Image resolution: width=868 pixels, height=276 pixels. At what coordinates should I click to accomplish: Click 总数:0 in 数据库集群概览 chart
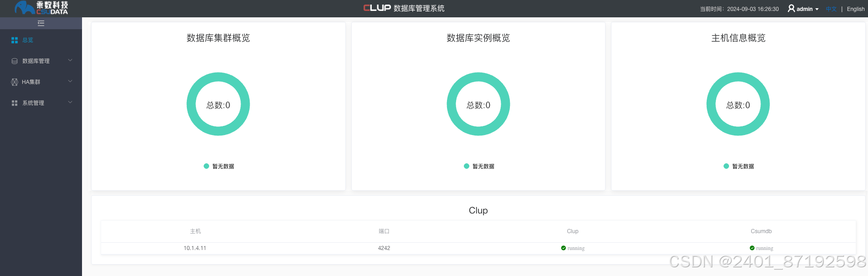coord(218,105)
